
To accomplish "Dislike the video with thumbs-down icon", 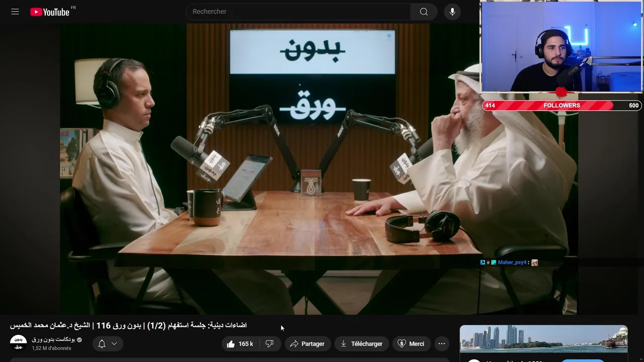I will [x=269, y=344].
